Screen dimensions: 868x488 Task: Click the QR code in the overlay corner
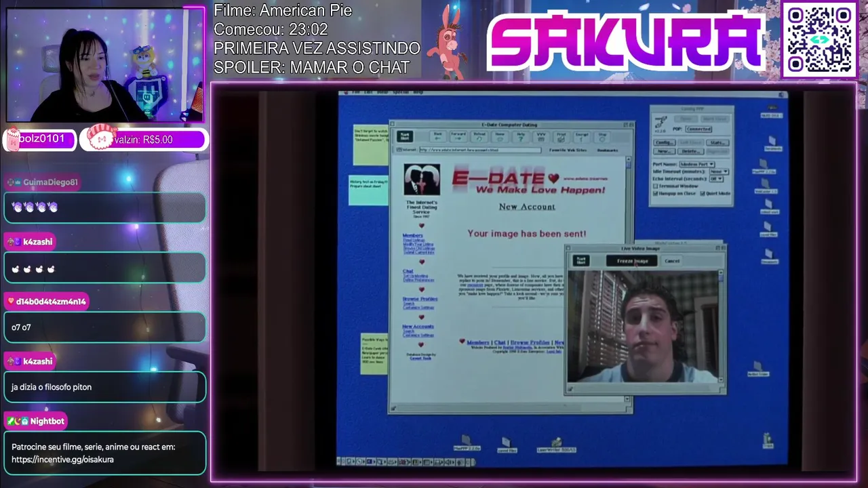click(x=819, y=40)
